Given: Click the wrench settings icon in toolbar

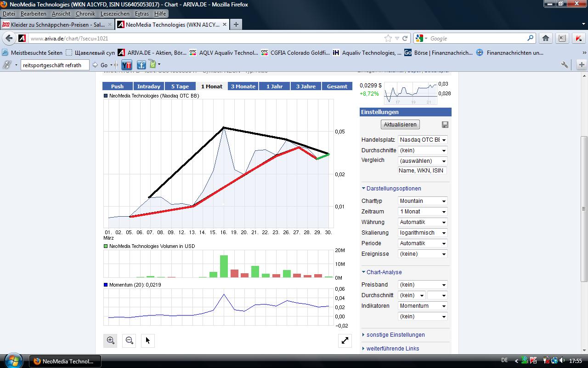Looking at the screenshot, I should pyautogui.click(x=565, y=65).
